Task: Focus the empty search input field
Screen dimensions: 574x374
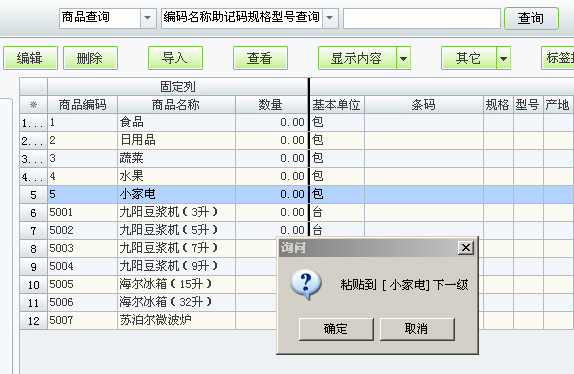Action: coord(422,18)
